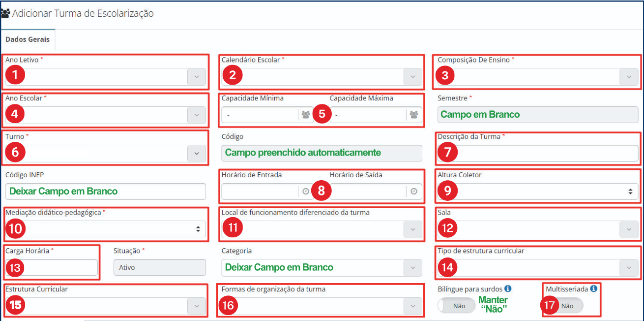This screenshot has height=321, width=644.
Task: Click the clock icon in Horário de Saída
Action: pyautogui.click(x=413, y=192)
